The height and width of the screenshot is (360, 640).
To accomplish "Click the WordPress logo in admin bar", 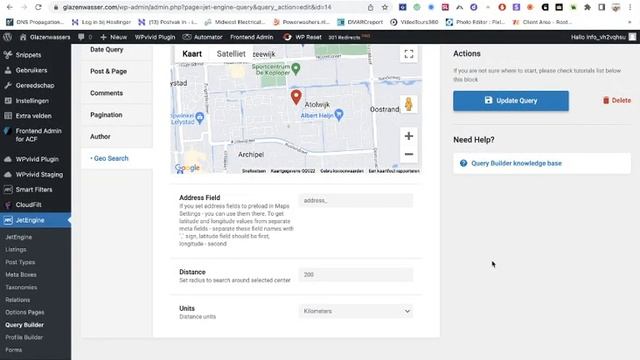I will click(7, 37).
